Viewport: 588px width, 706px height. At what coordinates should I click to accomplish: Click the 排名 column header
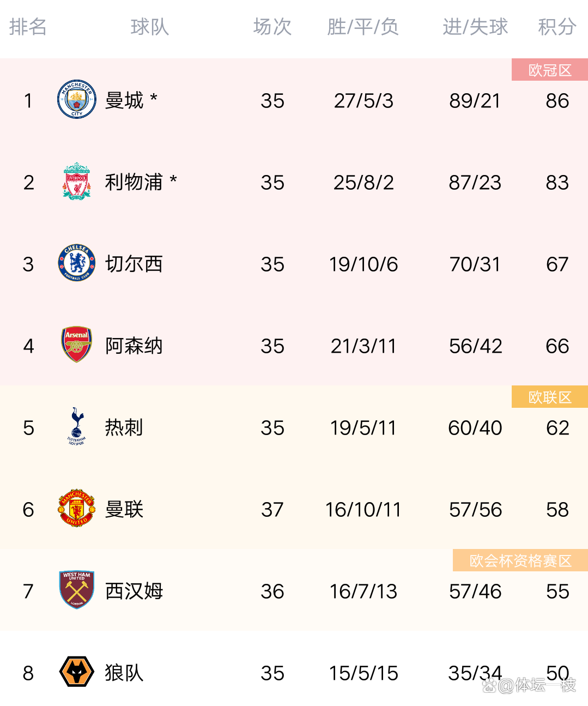coord(28,27)
